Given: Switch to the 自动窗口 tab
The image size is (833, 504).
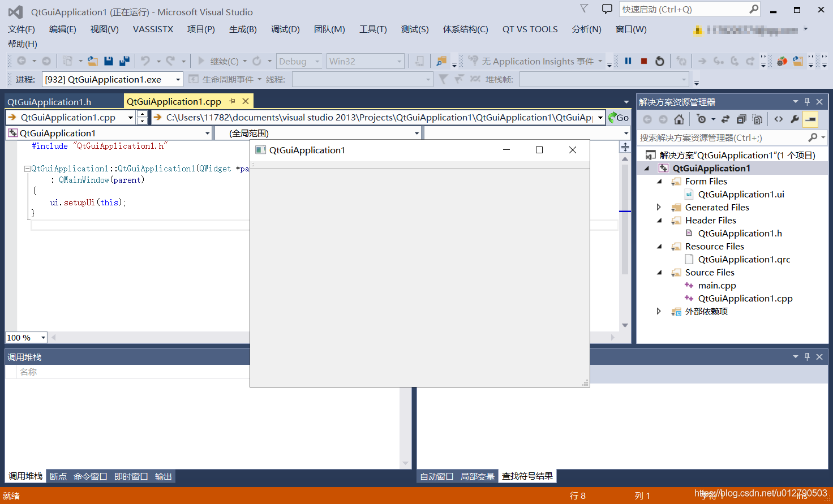Looking at the screenshot, I should 437,476.
